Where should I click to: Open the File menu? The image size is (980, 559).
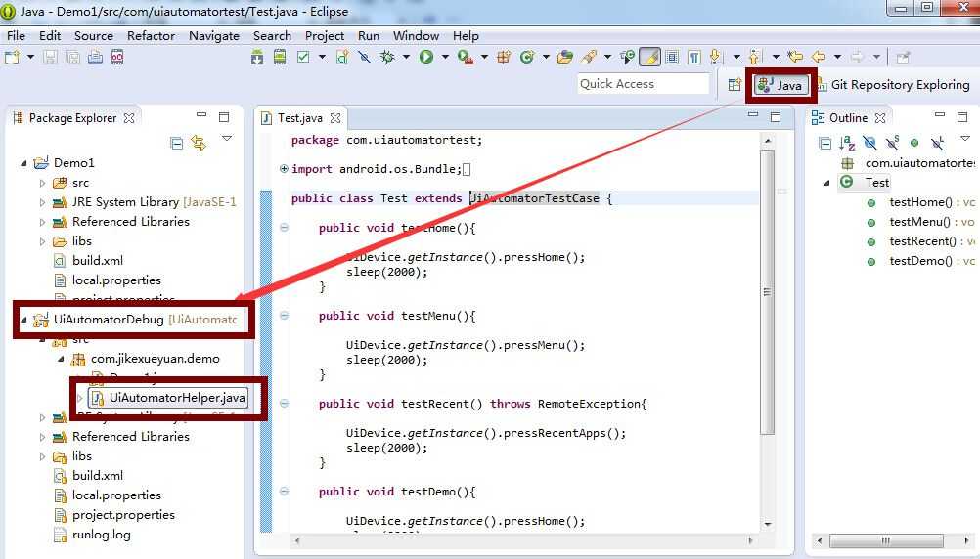pyautogui.click(x=17, y=35)
